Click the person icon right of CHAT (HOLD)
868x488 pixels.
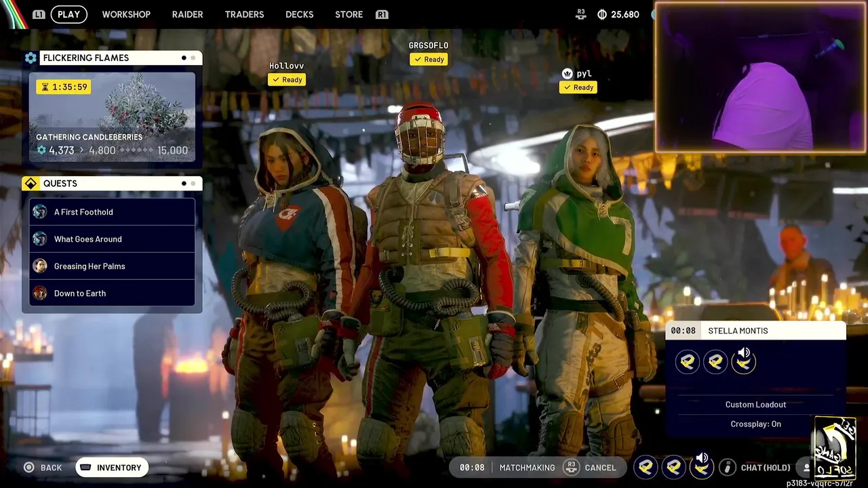pyautogui.click(x=806, y=468)
